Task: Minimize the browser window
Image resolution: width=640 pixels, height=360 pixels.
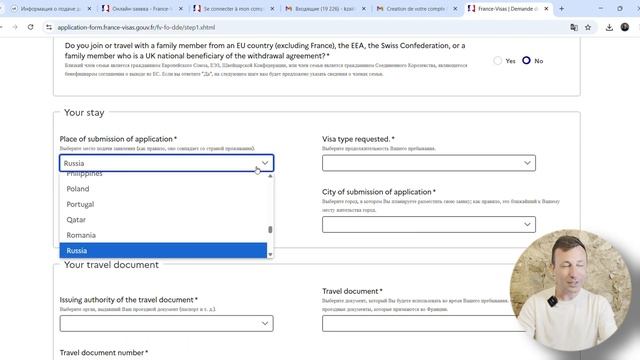Action: [600, 9]
